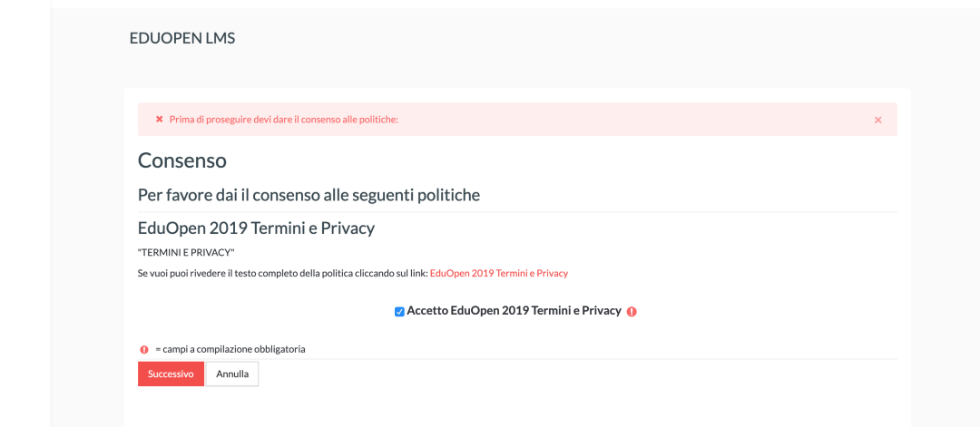Click the Accetto EduOpen 2019 Termini e Privacy label
Screen dimensions: 980x427
tap(514, 310)
